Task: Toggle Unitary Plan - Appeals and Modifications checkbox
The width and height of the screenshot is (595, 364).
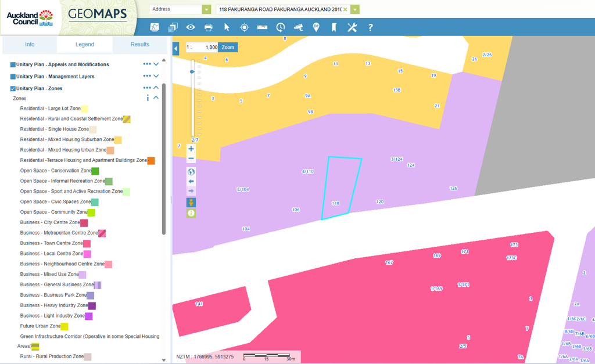Action: point(13,64)
